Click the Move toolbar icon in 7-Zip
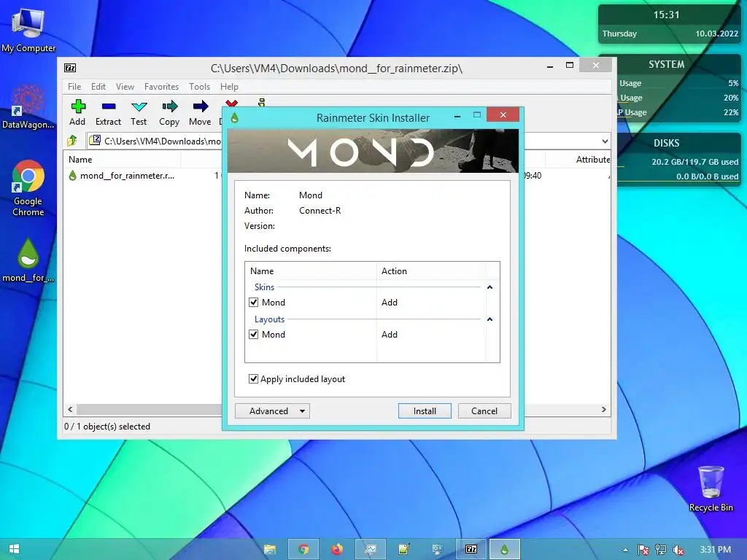The height and width of the screenshot is (560, 747). 200,112
